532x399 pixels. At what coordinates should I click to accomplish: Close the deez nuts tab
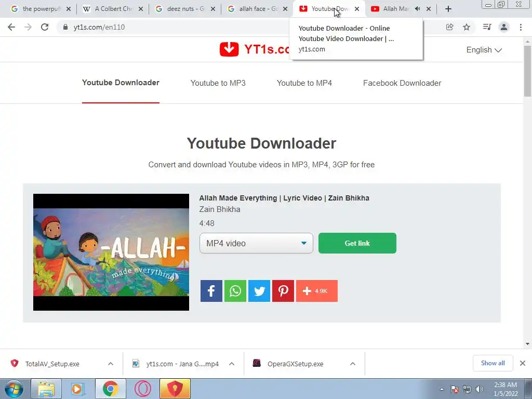(x=212, y=9)
